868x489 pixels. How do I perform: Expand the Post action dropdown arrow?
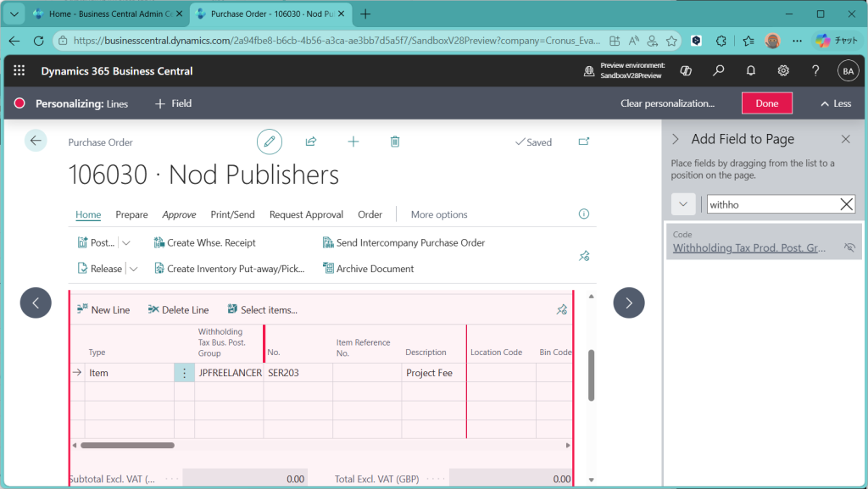[x=126, y=242]
